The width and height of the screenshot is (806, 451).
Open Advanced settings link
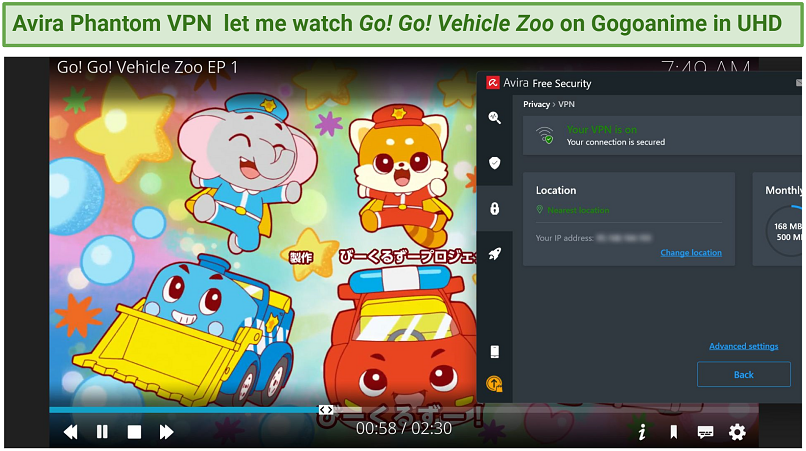pyautogui.click(x=744, y=346)
